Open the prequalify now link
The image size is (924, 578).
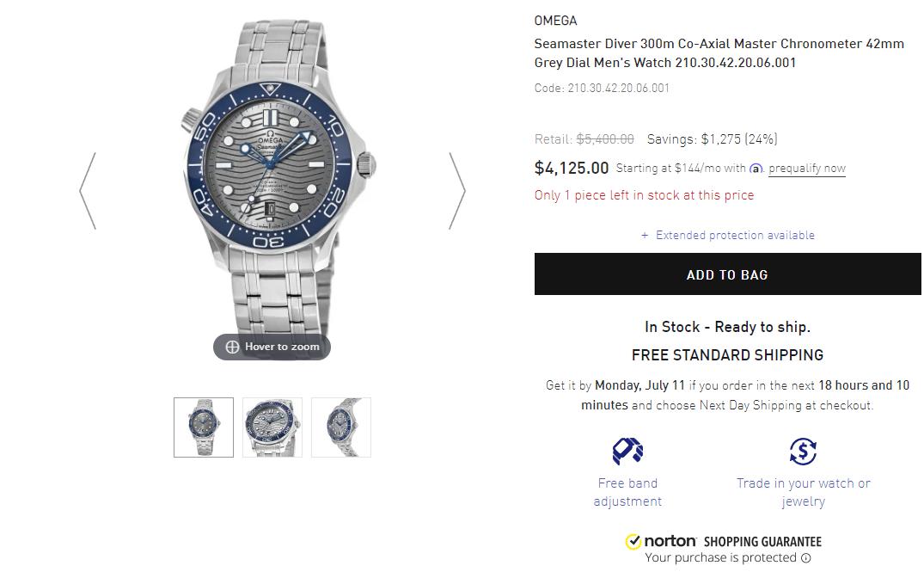click(x=807, y=169)
